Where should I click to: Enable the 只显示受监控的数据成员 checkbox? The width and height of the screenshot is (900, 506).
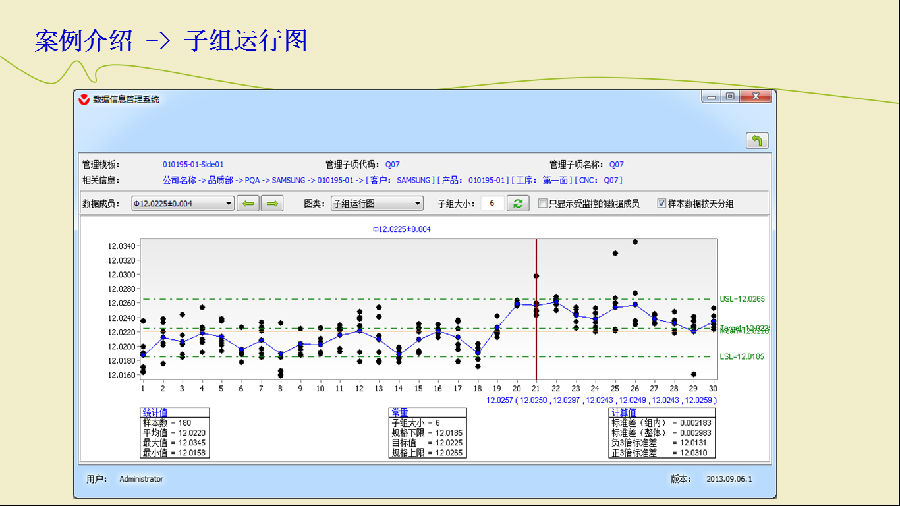pyautogui.click(x=543, y=203)
